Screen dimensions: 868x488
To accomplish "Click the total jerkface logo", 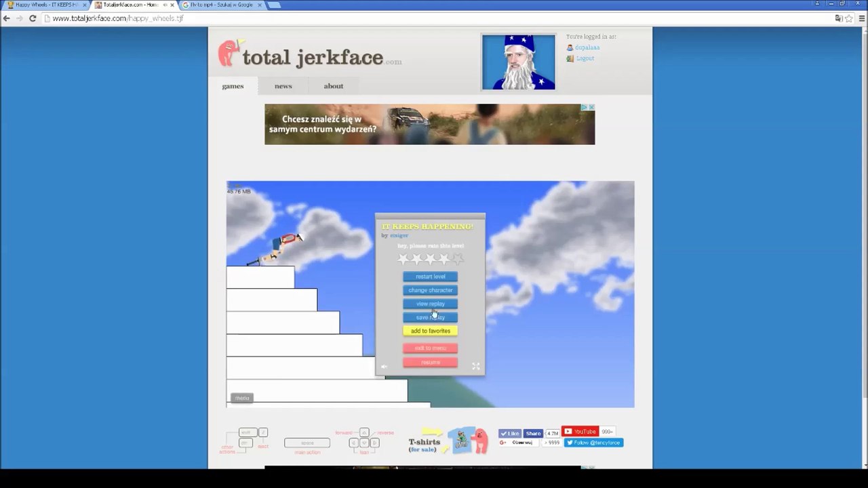I will point(310,55).
